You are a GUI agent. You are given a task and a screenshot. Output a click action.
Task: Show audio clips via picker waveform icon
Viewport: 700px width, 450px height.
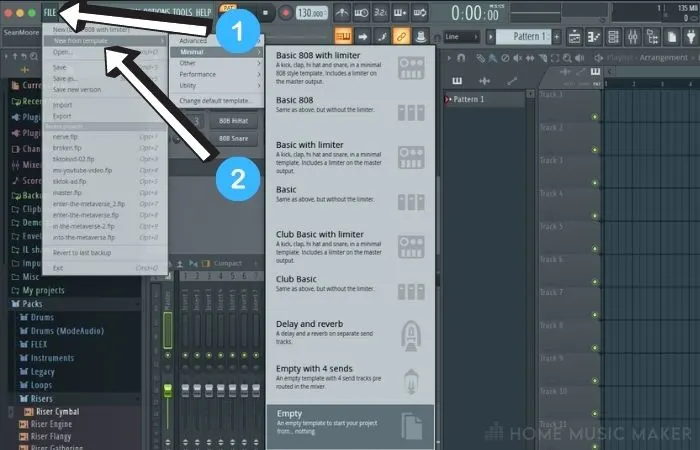tap(484, 81)
